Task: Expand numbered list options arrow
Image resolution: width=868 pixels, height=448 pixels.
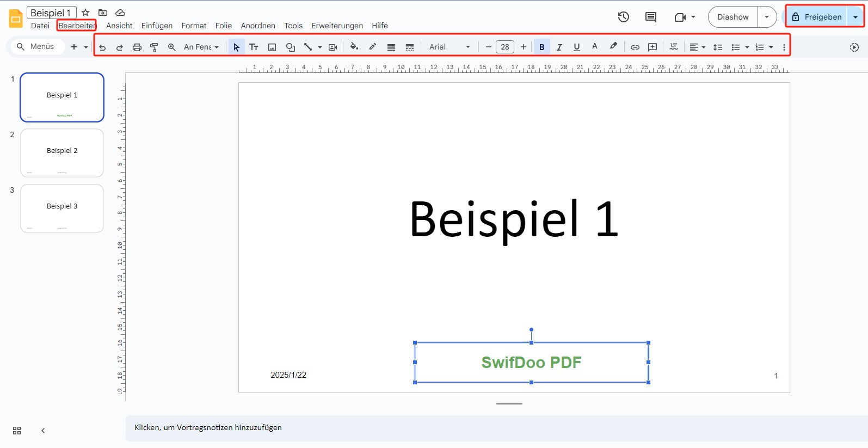Action: coord(771,47)
